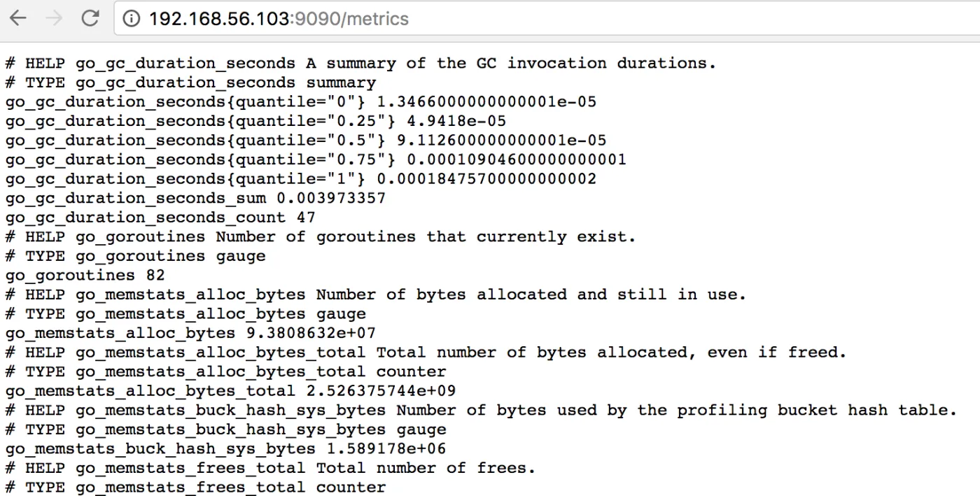The width and height of the screenshot is (980, 496).
Task: Click the HELP go_memstats_frees_total comment line
Action: pos(270,468)
